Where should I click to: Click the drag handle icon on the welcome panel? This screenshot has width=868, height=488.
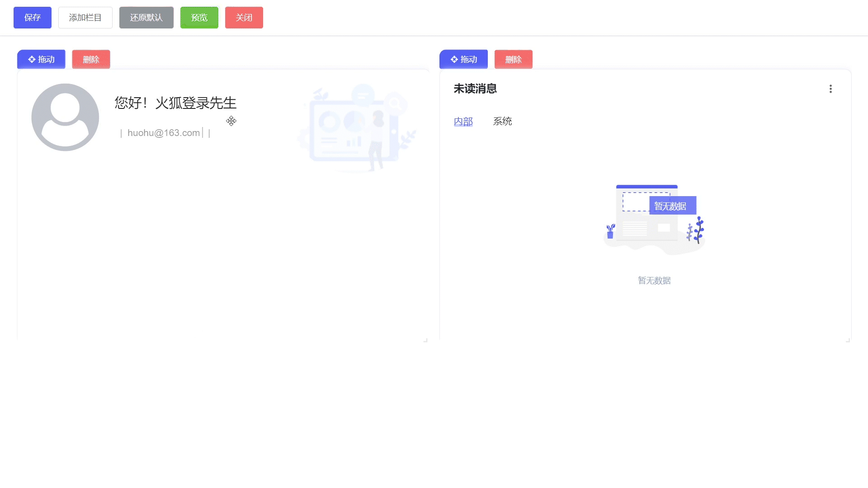pyautogui.click(x=32, y=59)
